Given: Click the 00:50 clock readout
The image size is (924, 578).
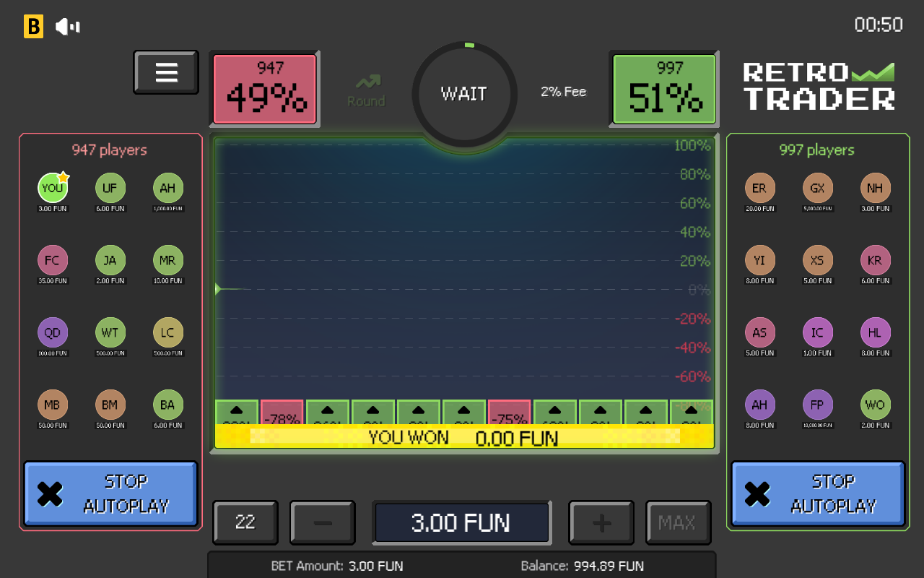Looking at the screenshot, I should click(879, 25).
